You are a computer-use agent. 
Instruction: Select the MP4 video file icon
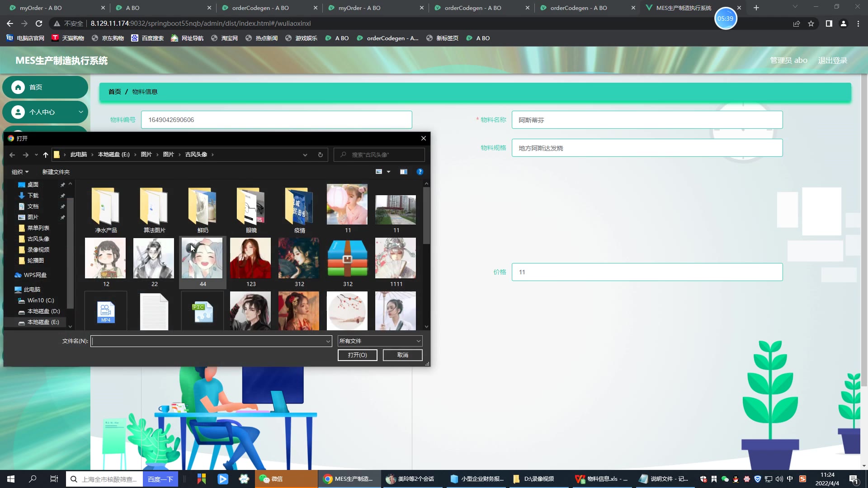[106, 312]
